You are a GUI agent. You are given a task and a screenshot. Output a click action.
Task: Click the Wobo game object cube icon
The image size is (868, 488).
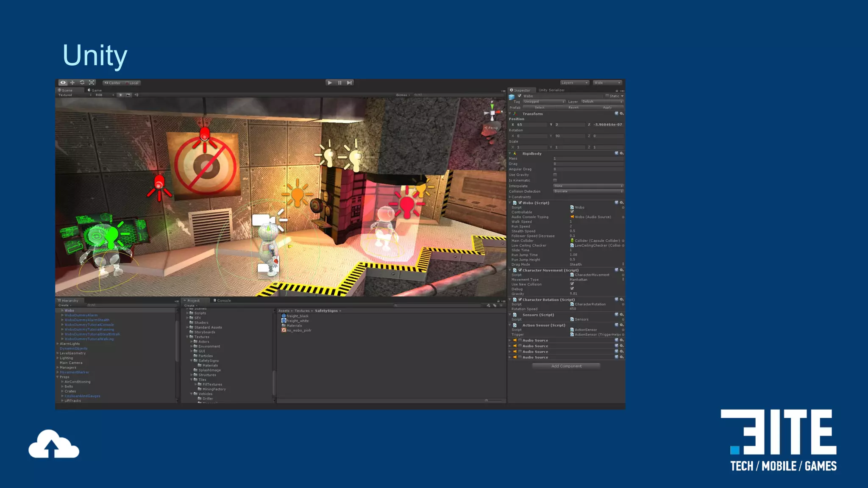512,97
